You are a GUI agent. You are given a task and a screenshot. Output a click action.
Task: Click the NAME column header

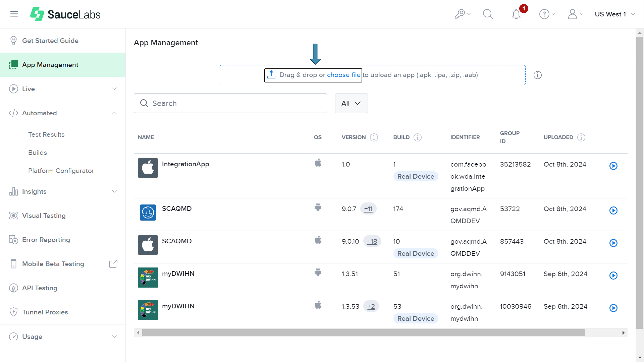pos(146,137)
